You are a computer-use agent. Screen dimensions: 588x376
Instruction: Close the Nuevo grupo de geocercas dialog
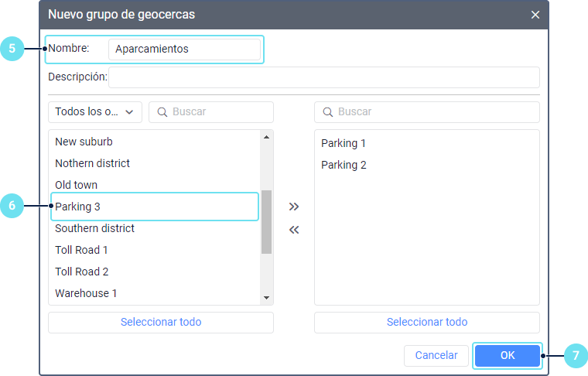coord(535,15)
